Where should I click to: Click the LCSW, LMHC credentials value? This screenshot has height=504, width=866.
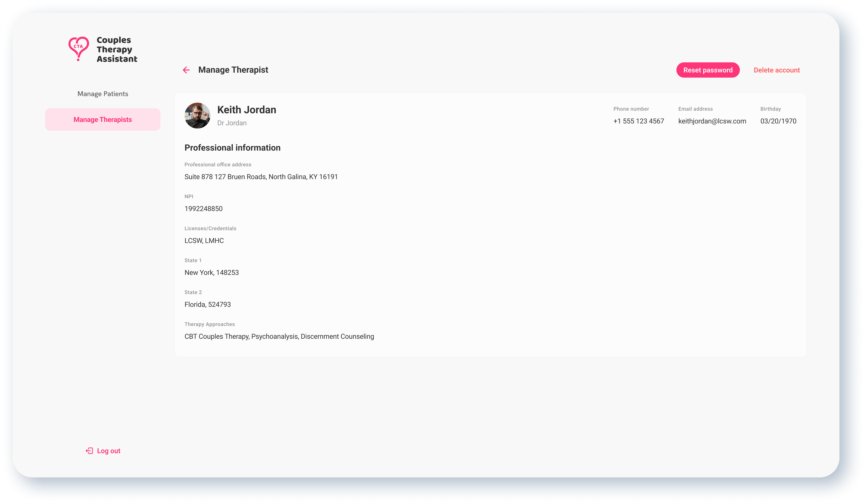[204, 241]
